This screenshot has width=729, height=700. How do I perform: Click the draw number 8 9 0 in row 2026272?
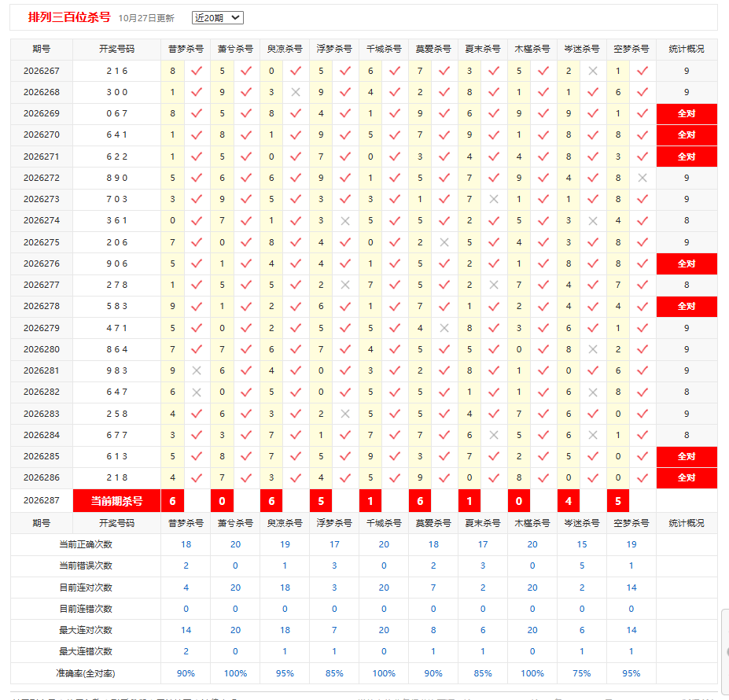[x=116, y=178]
